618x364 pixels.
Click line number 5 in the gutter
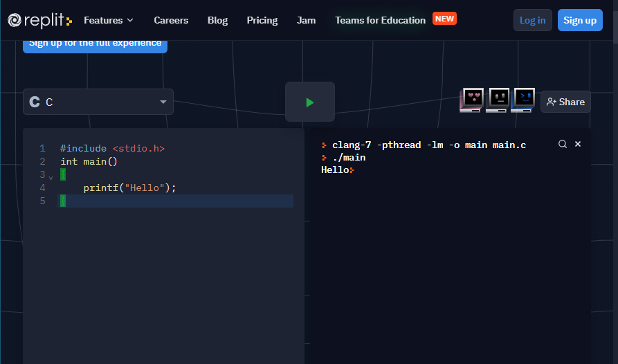[43, 201]
